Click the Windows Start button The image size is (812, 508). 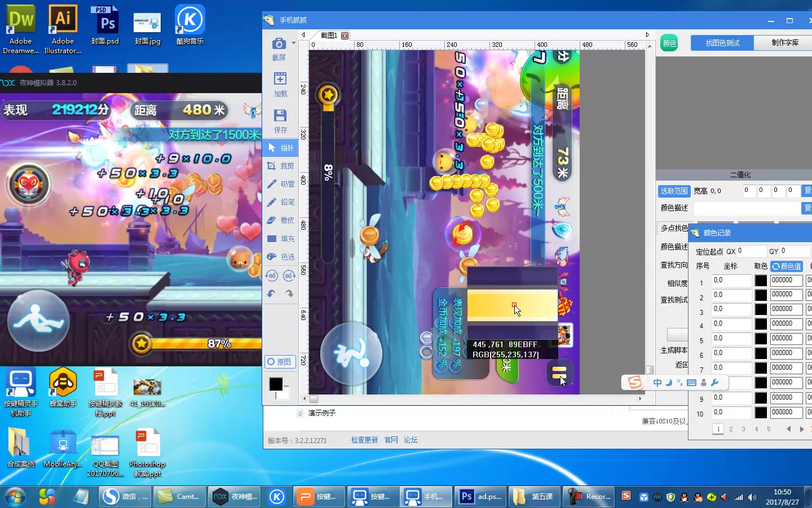pos(15,497)
